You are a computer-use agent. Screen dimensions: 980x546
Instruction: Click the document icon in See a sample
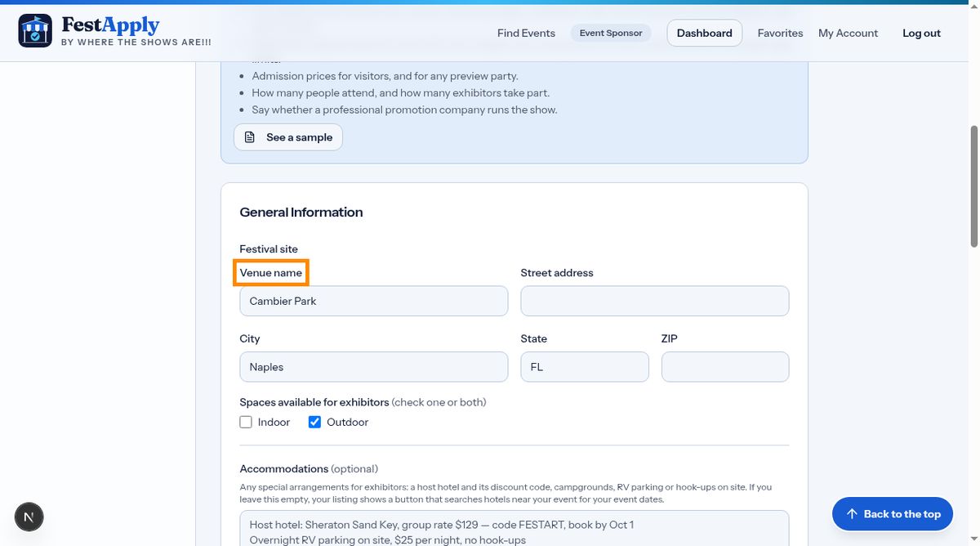[x=250, y=137]
